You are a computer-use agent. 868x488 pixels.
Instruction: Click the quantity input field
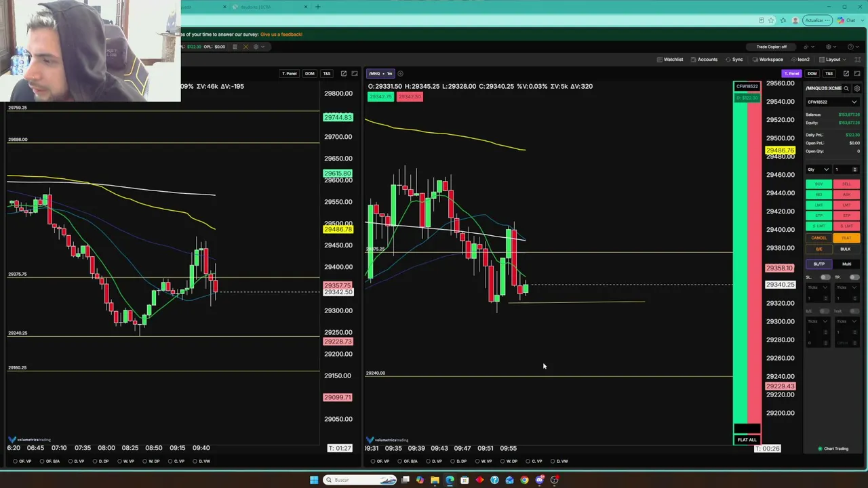click(846, 169)
